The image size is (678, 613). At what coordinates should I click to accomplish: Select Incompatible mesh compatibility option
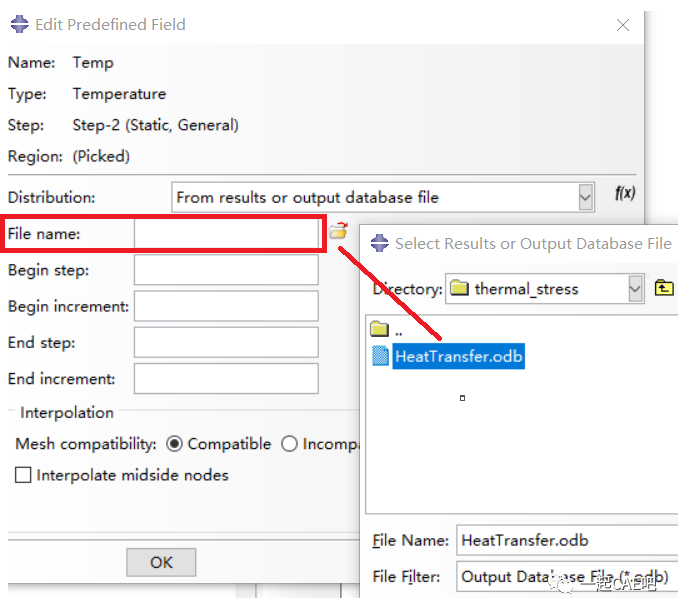290,444
